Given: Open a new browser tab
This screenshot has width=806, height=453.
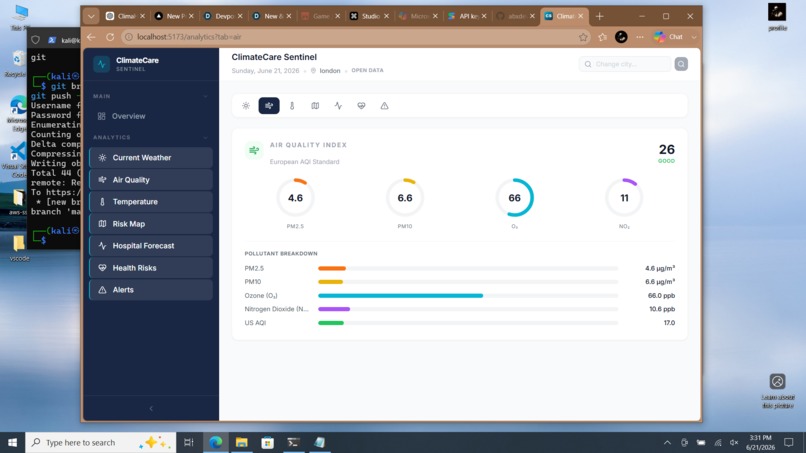Looking at the screenshot, I should coord(599,16).
